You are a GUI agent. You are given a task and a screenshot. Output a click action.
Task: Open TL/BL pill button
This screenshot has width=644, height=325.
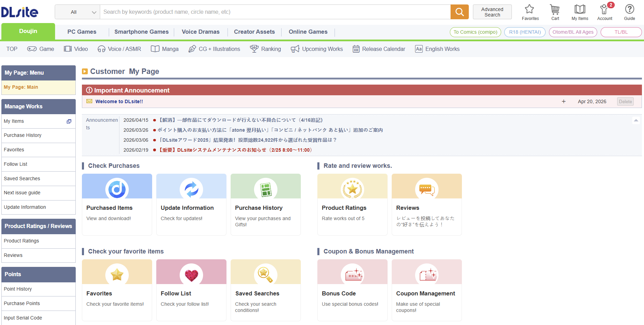pyautogui.click(x=621, y=32)
